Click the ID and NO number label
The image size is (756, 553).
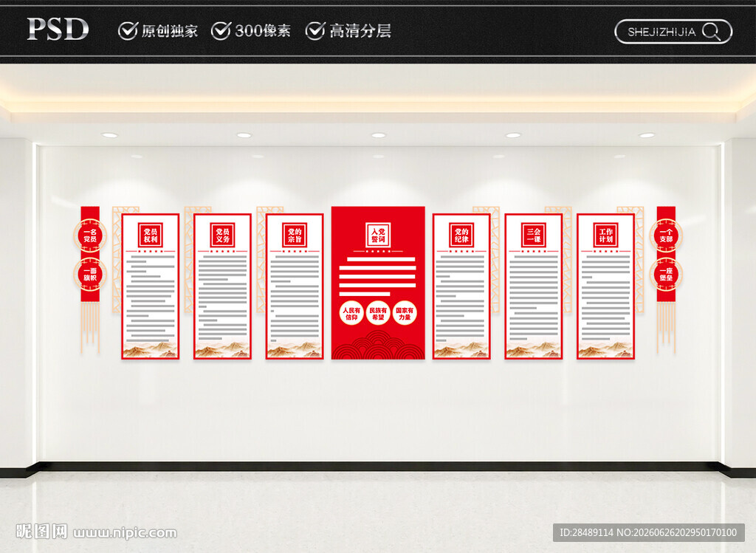point(648,532)
